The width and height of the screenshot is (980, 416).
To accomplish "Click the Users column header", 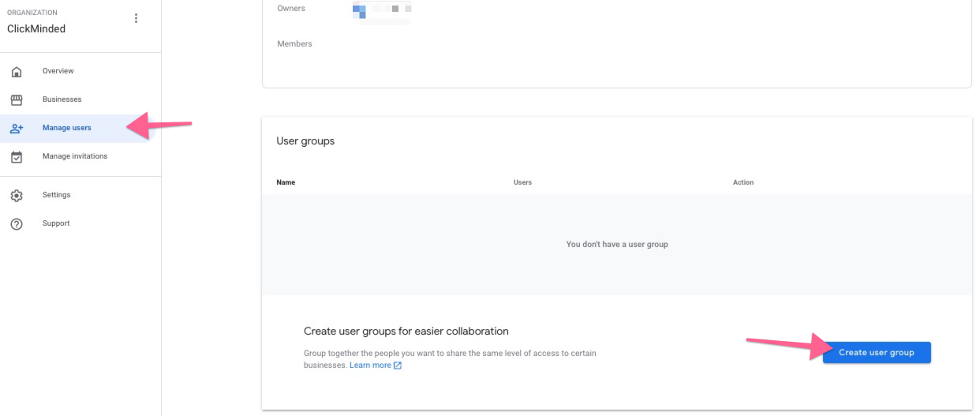I will click(x=522, y=182).
